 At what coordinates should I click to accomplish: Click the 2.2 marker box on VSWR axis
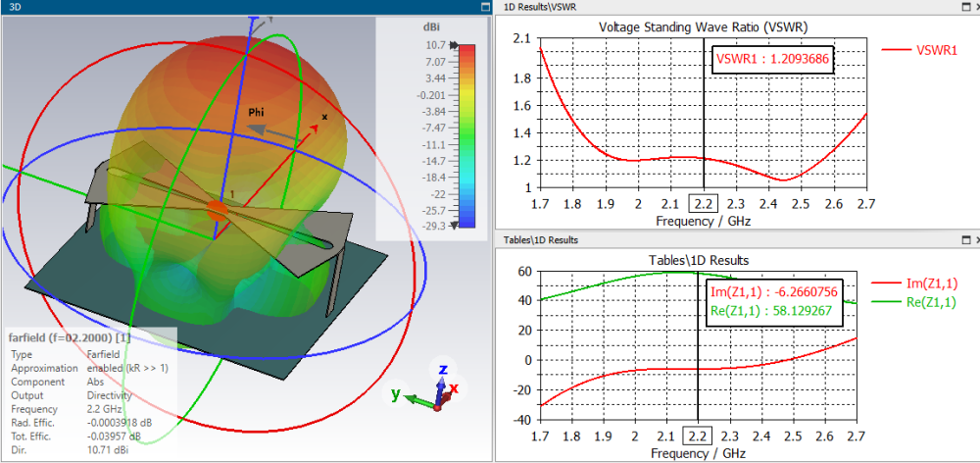coord(703,204)
